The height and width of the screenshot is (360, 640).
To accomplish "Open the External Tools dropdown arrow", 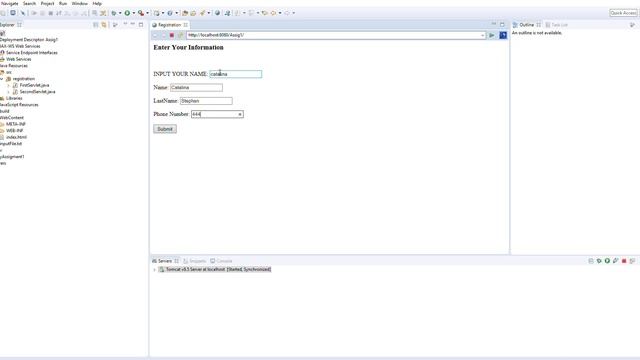I will [147, 13].
